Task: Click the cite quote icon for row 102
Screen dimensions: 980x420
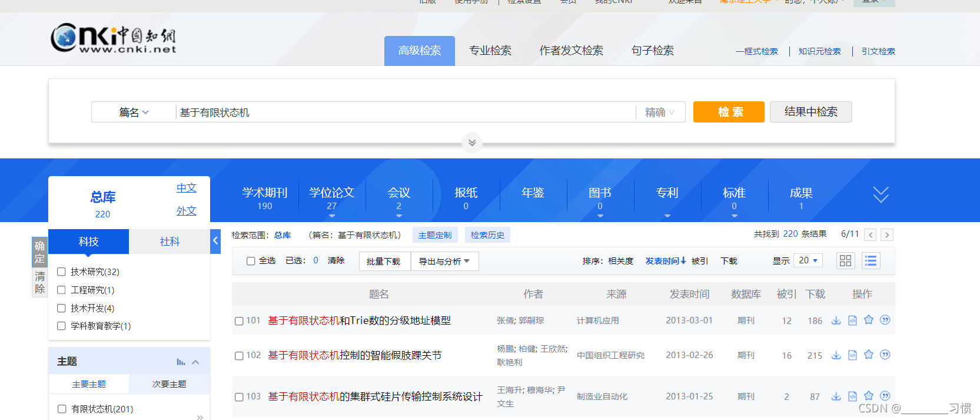Action: 885,355
